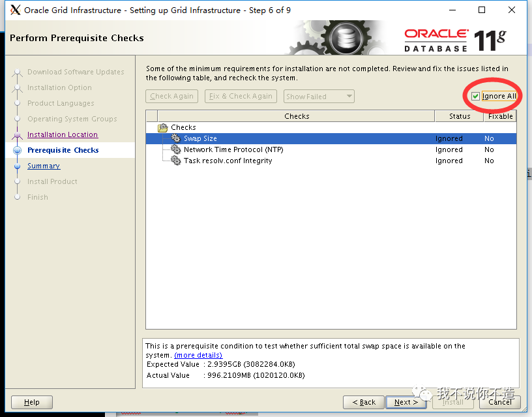Image resolution: width=532 pixels, height=417 pixels.
Task: Open the Show Failed dropdown
Action: click(319, 97)
